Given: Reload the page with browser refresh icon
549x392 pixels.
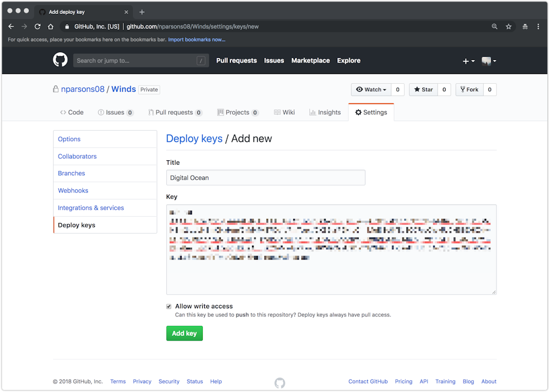Looking at the screenshot, I should [x=38, y=26].
